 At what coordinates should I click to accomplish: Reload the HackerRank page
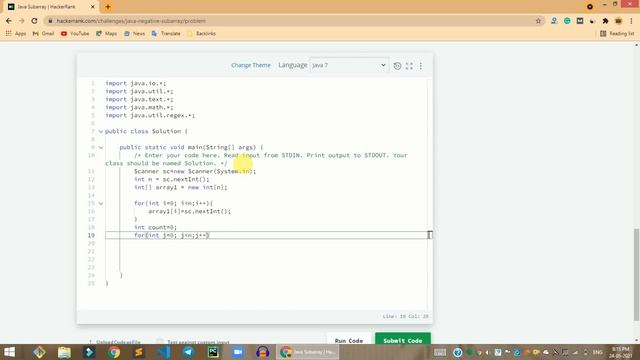point(35,21)
